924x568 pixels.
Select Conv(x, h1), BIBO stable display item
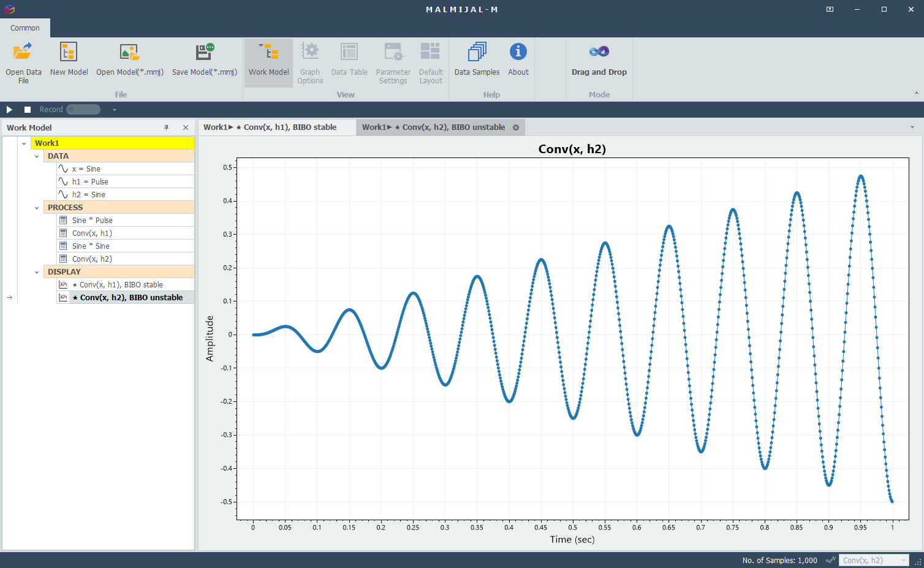126,285
